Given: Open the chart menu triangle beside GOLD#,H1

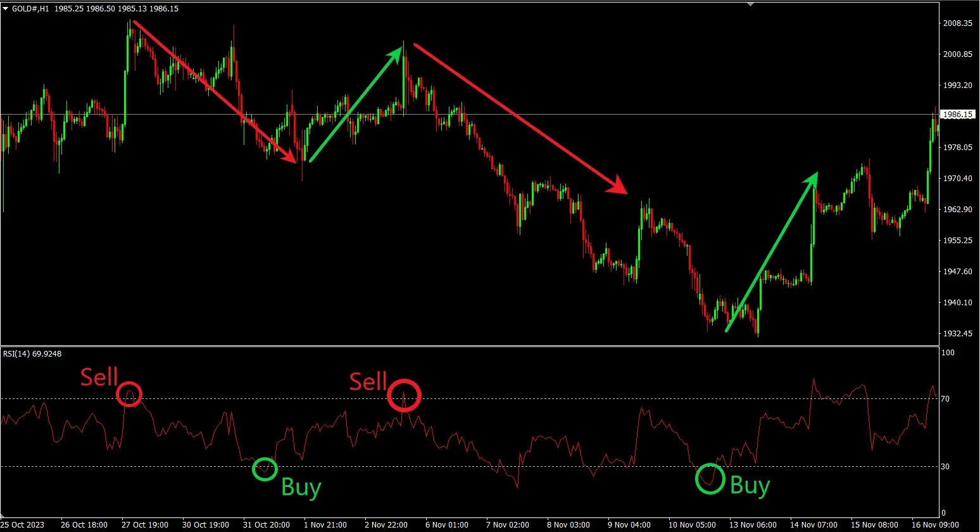Looking at the screenshot, I should pos(6,9).
